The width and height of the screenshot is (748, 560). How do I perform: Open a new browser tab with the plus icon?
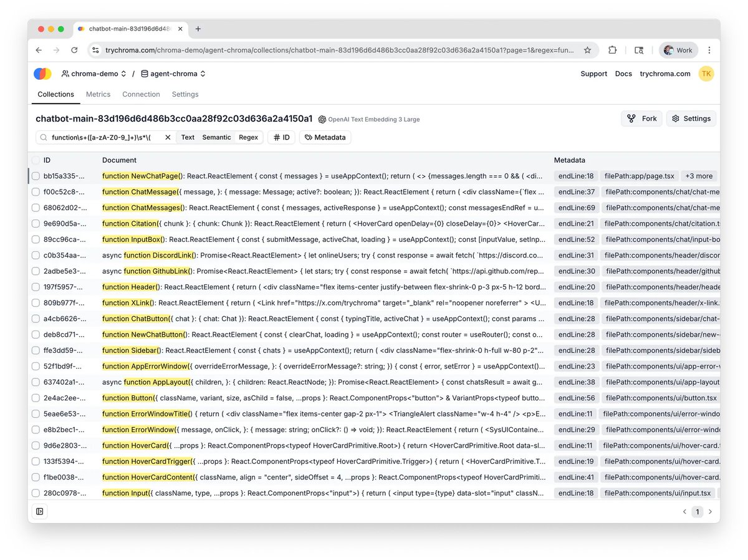198,29
